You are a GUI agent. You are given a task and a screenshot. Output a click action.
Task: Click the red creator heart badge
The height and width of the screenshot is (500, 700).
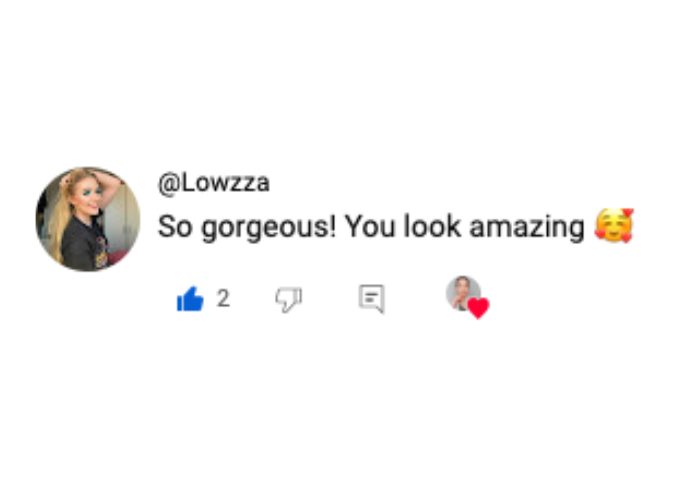(x=479, y=308)
